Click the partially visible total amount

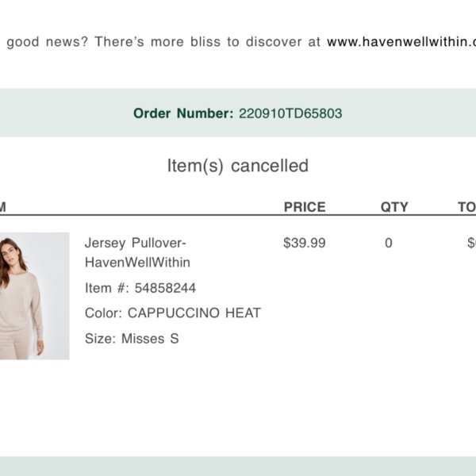click(471, 243)
